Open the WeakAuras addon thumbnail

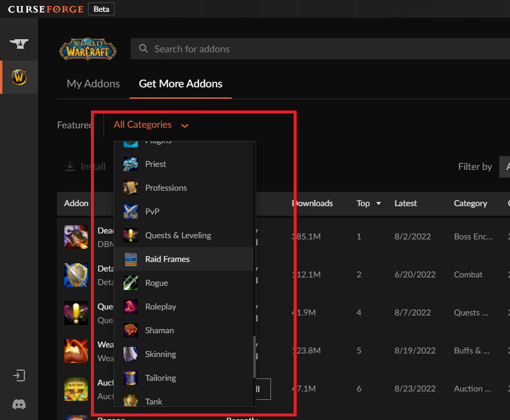coord(76,351)
